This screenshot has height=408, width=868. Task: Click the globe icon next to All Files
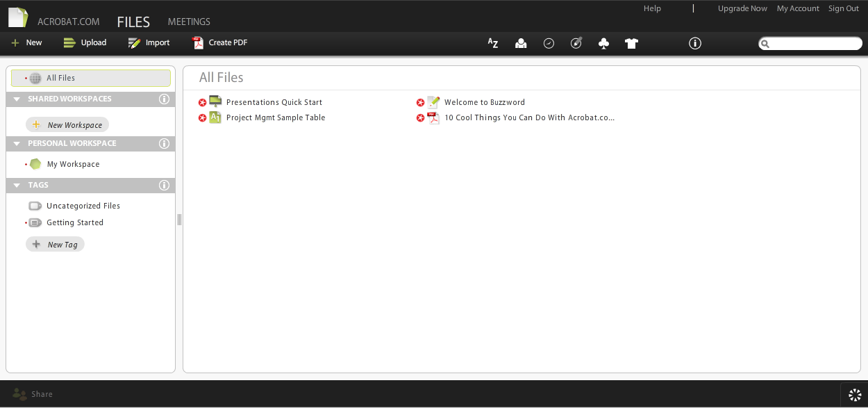35,78
